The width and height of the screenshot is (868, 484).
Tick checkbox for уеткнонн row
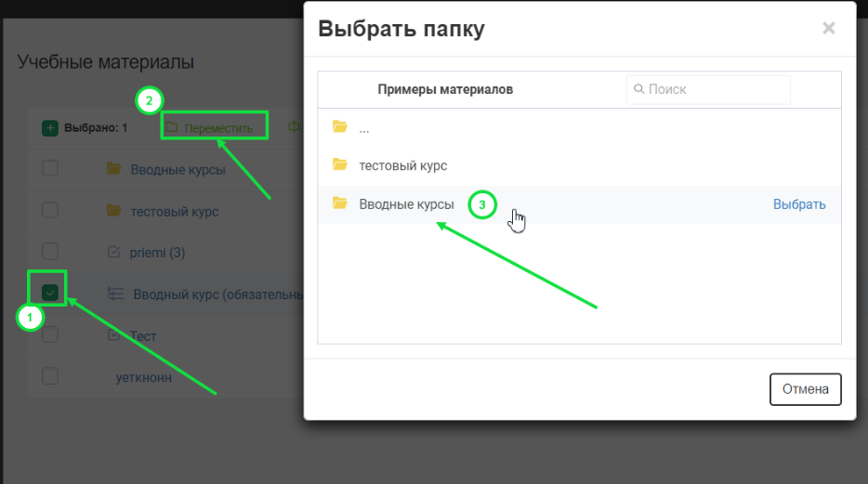pos(50,376)
